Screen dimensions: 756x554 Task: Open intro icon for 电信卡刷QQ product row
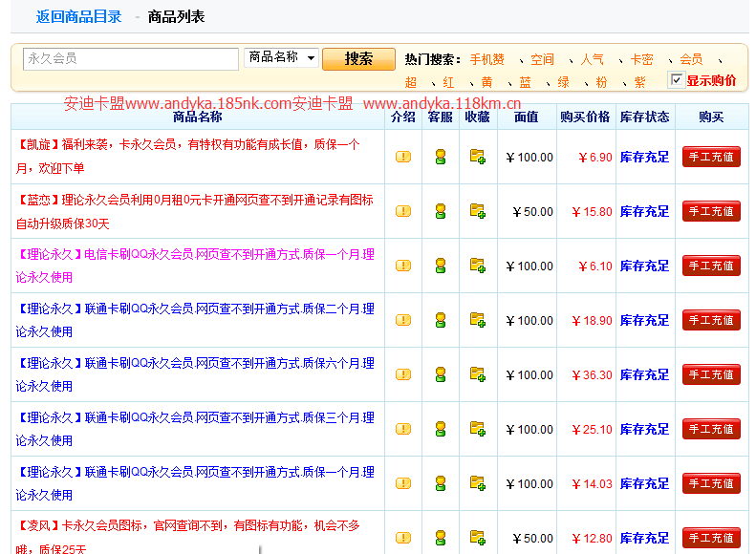(x=403, y=266)
